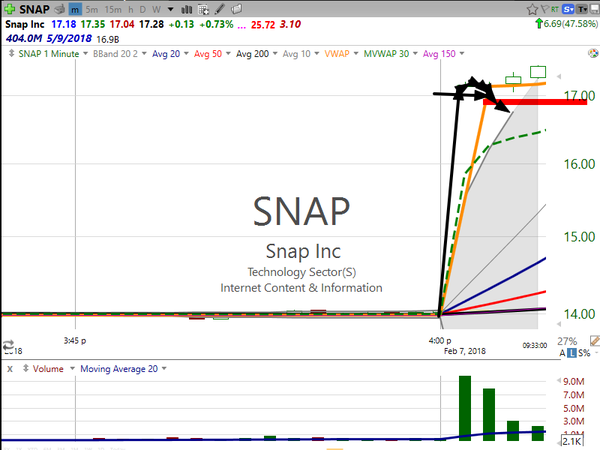Click the up/down reorder arrows beside Volume
This screenshot has width=600, height=450.
coord(26,368)
